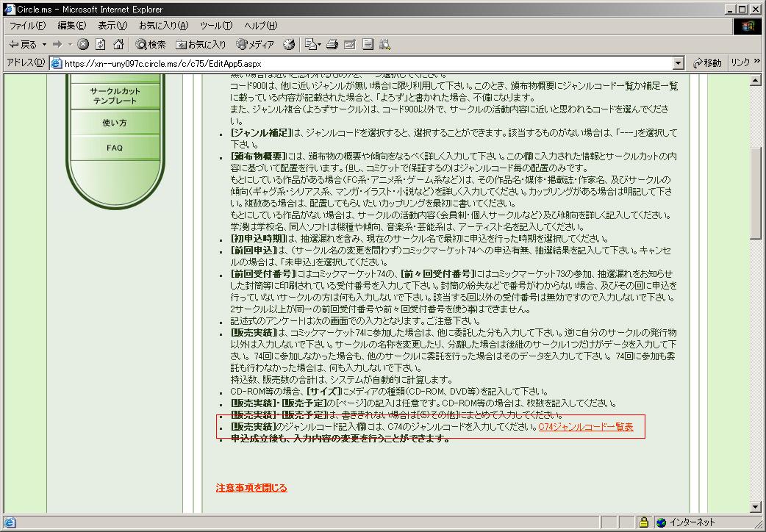Open the 表示 menu

(x=112, y=26)
